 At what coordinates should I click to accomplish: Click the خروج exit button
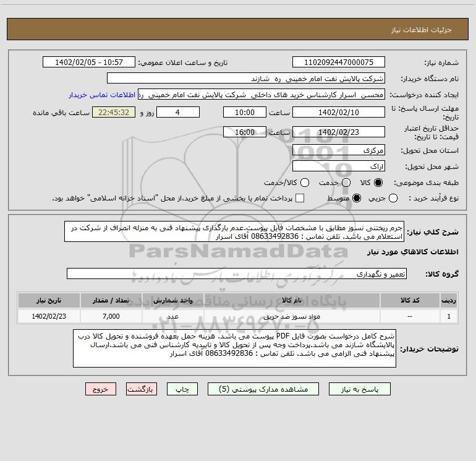[x=101, y=389]
